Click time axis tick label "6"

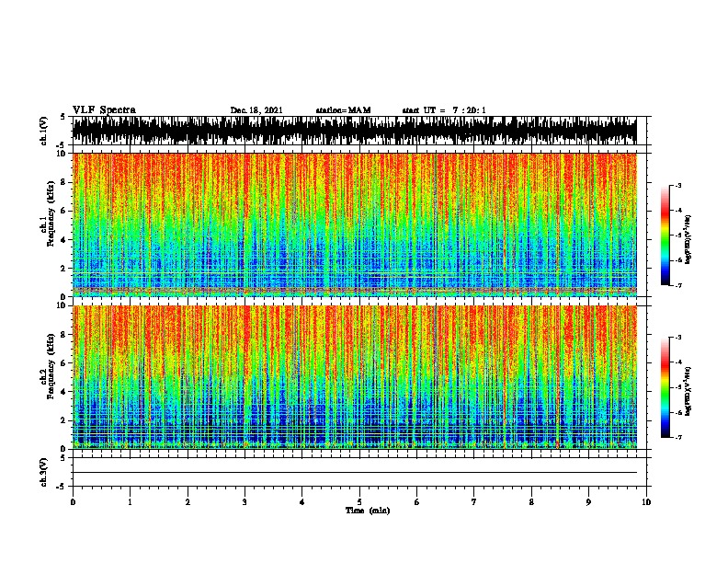pyautogui.click(x=416, y=501)
